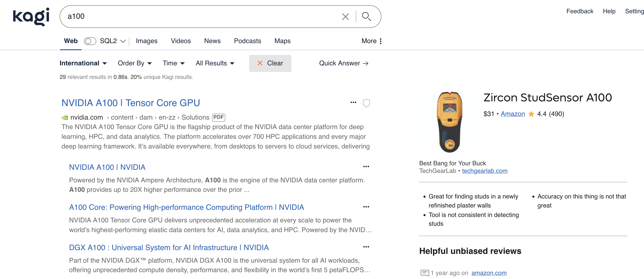Open options for DGX A100 result
The width and height of the screenshot is (644, 279).
(x=366, y=247)
